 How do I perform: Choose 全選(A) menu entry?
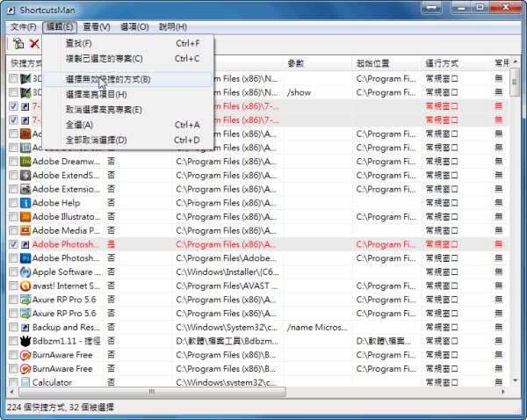coord(128,125)
